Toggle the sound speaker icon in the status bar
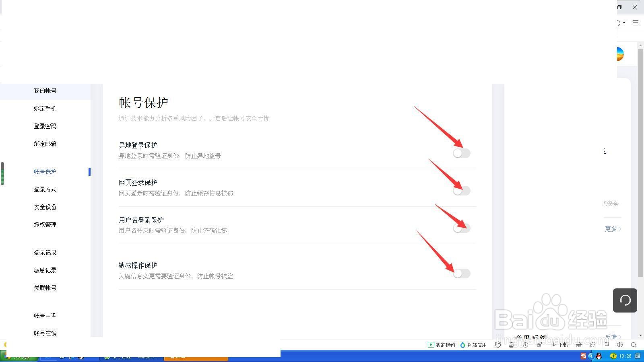 tap(620, 345)
